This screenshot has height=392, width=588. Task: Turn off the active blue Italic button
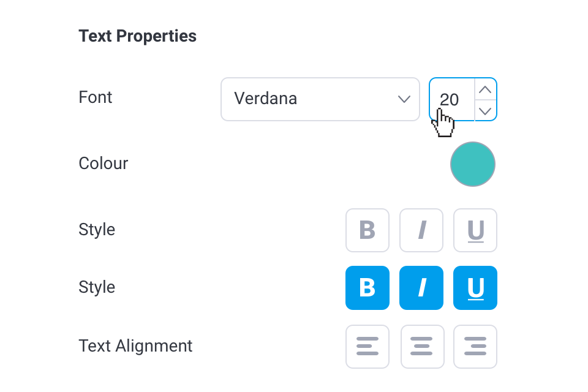[421, 288]
